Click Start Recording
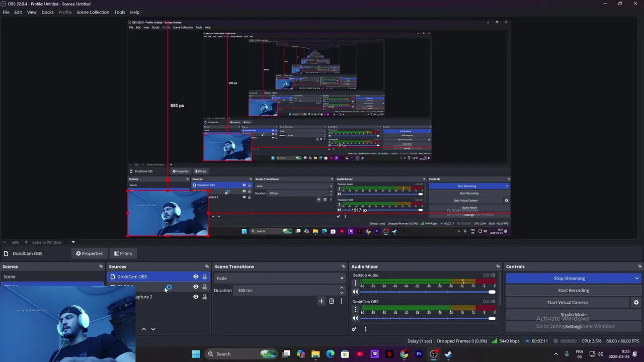This screenshot has height=362, width=644. (x=573, y=291)
